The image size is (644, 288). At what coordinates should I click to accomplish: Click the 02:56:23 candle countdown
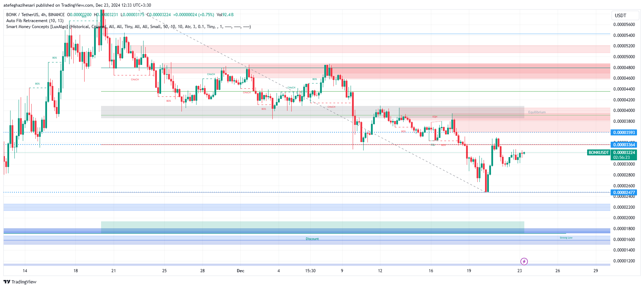622,158
